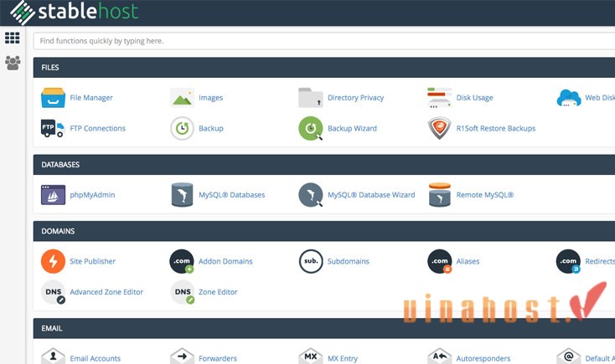615x364 pixels.
Task: Open the Forwarders envelope icon
Action: (x=182, y=356)
